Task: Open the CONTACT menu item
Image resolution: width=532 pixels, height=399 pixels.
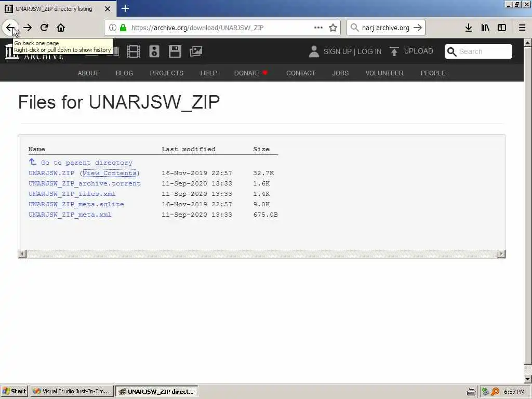Action: point(301,73)
